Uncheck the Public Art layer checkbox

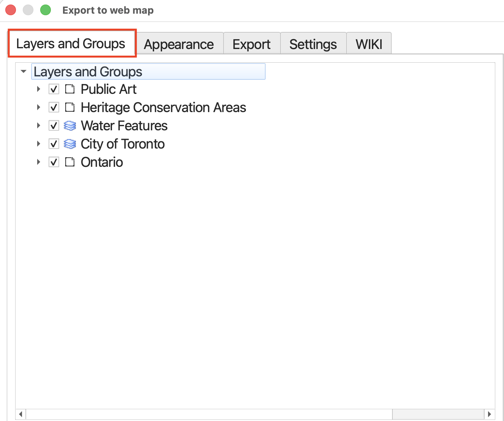coord(54,89)
